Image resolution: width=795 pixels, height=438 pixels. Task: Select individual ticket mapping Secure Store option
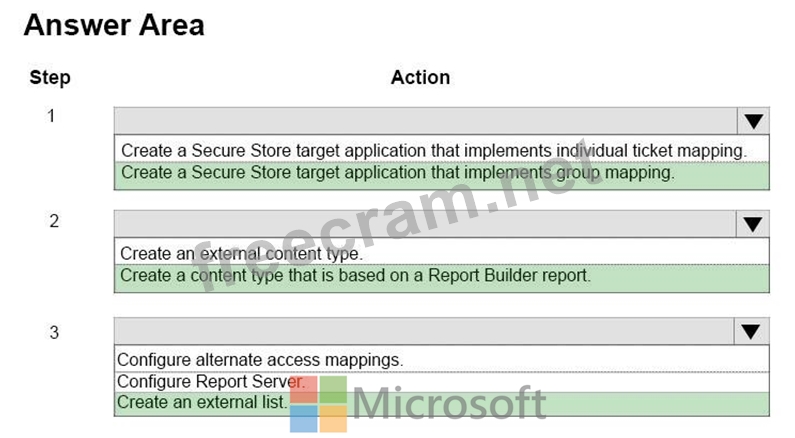(434, 150)
